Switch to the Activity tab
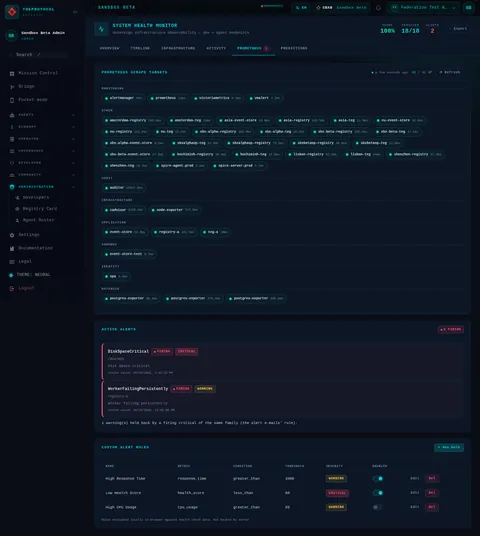480x536 pixels. (x=216, y=48)
